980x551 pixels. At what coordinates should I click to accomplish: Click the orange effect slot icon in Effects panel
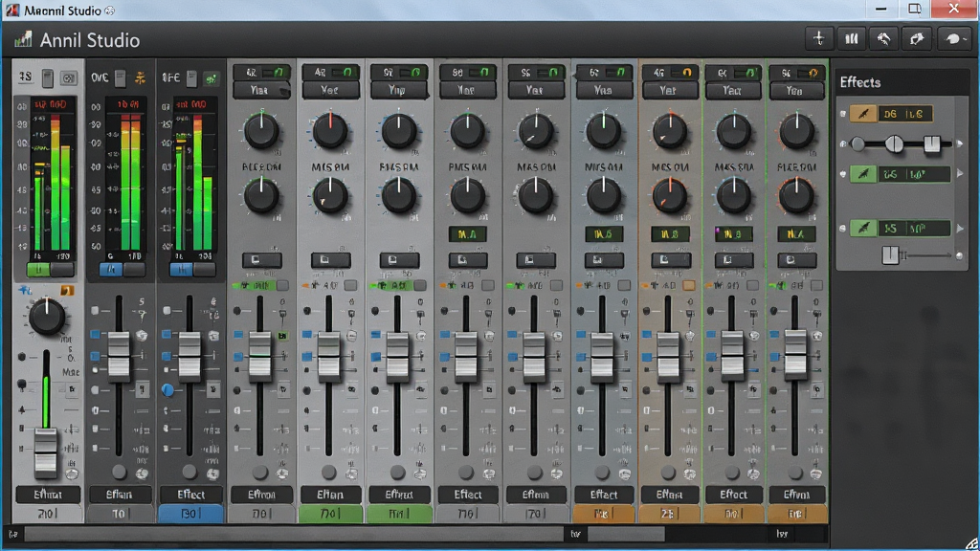[863, 114]
